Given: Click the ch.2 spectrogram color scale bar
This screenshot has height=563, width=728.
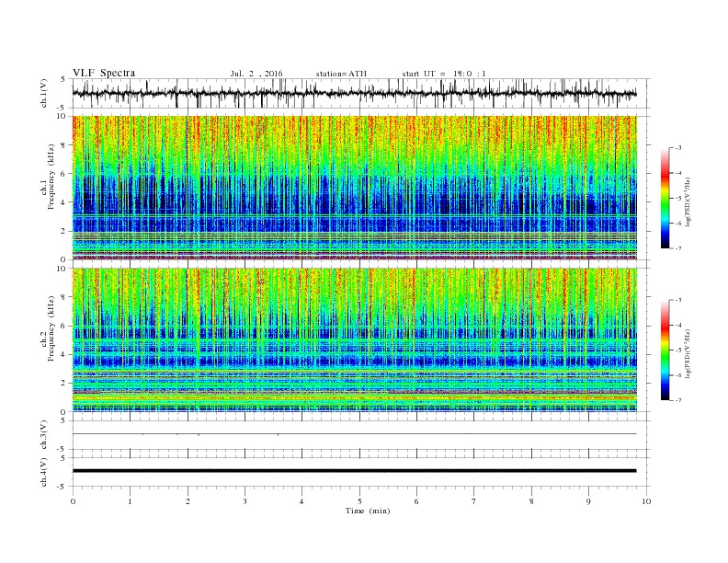Looking at the screenshot, I should pyautogui.click(x=665, y=350).
